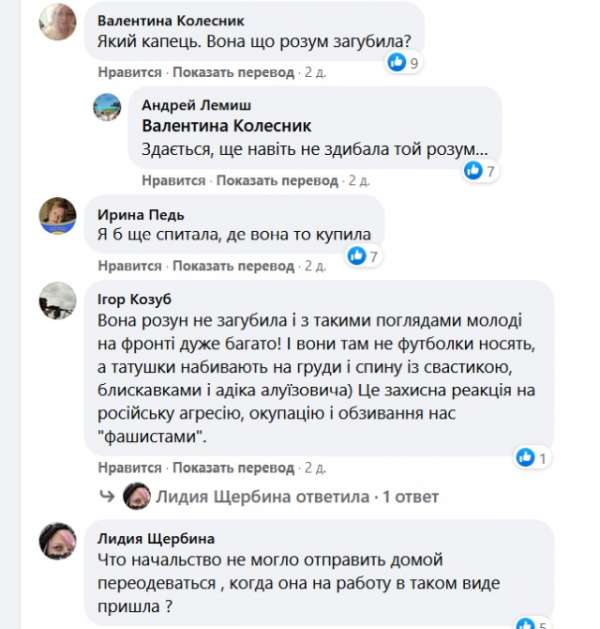This screenshot has width=600, height=629.
Task: Click like reaction icon on Андрей Лемиш's reply
Action: coord(474,170)
